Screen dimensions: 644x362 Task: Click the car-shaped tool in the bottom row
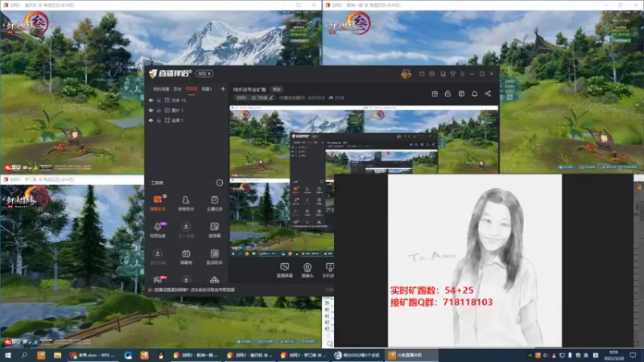214,280
